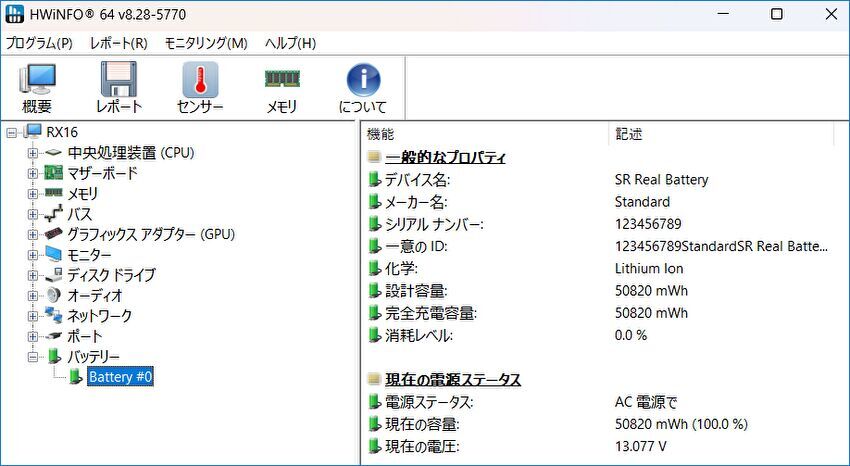Close the HWiNFO window
This screenshot has width=850, height=466.
pos(831,14)
